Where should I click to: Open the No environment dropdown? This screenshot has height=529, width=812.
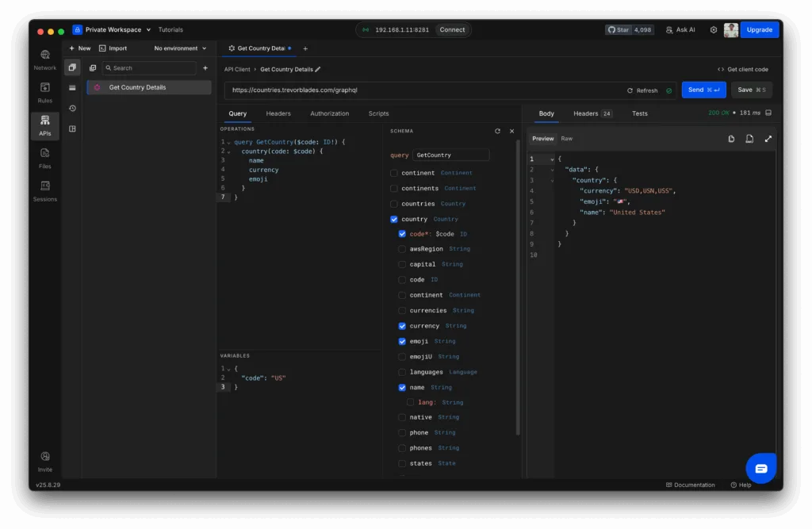(x=180, y=48)
